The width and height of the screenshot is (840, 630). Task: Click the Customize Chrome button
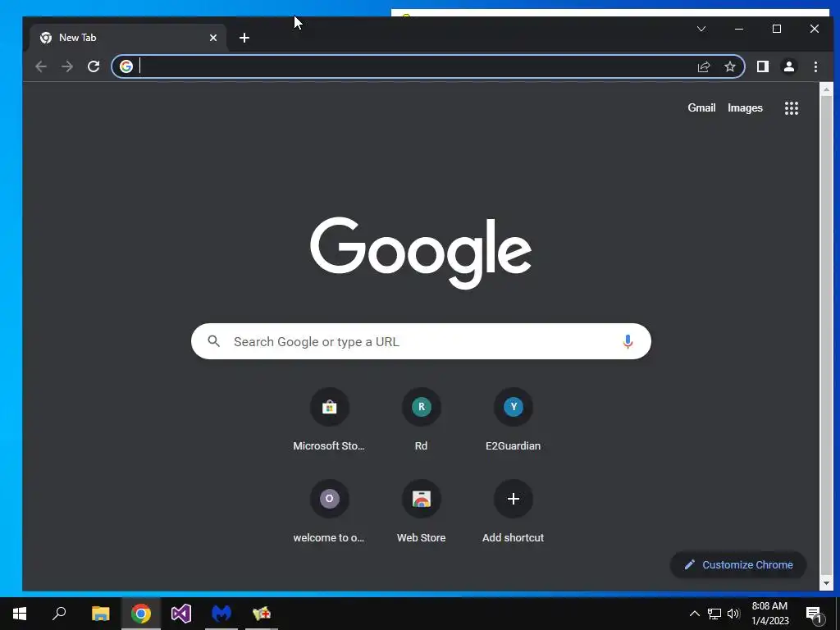click(738, 564)
